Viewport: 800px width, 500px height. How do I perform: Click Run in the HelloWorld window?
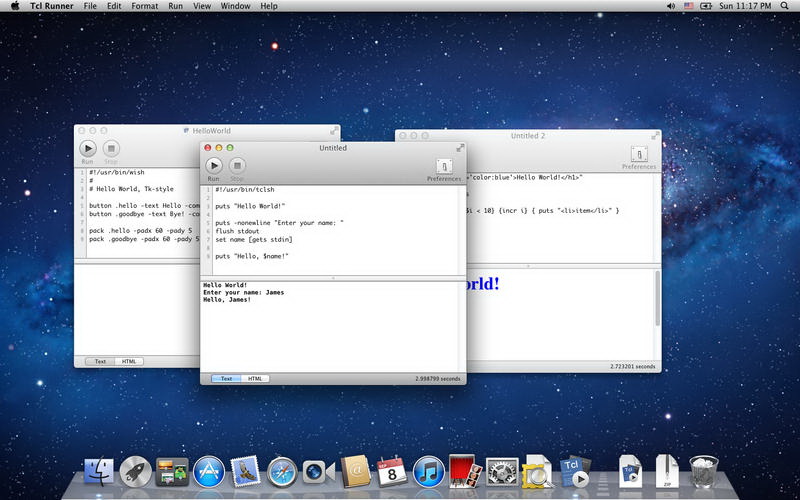[x=88, y=149]
